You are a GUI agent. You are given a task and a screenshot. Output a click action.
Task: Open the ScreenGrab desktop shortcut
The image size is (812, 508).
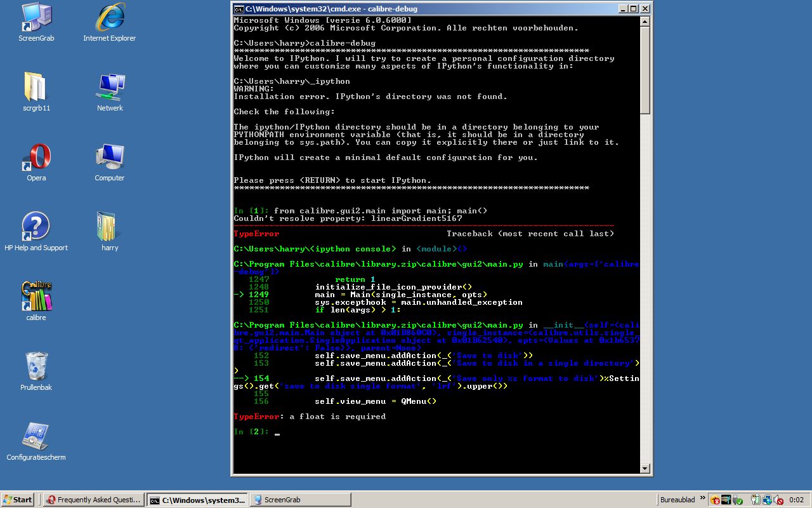[36, 23]
